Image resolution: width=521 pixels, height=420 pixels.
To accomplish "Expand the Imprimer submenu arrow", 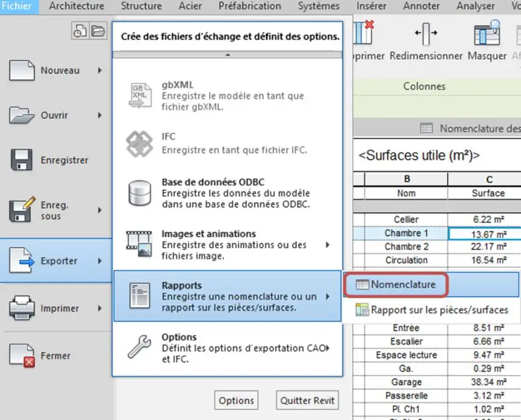I will click(100, 308).
